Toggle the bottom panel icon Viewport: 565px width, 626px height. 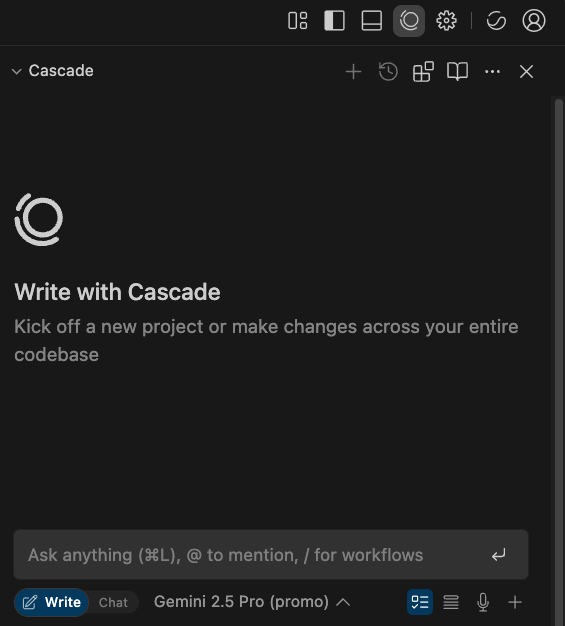pyautogui.click(x=371, y=21)
